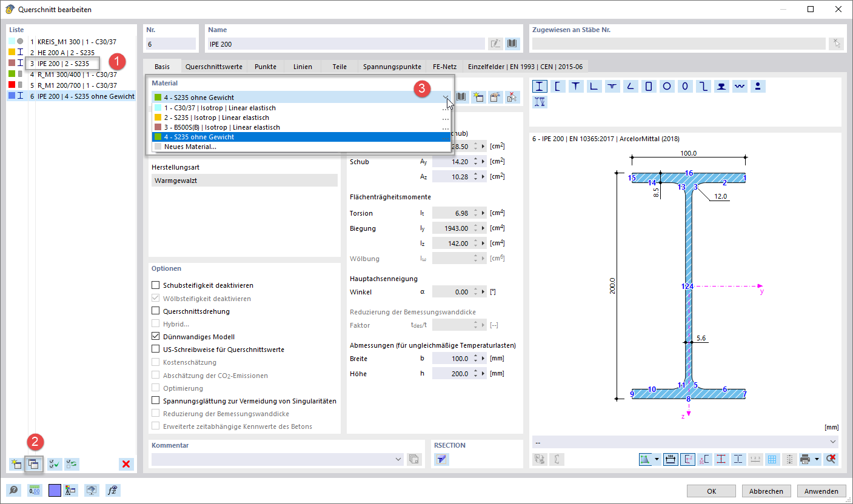Select all list items (check-all icon)
This screenshot has width=853, height=504.
pos(55,464)
